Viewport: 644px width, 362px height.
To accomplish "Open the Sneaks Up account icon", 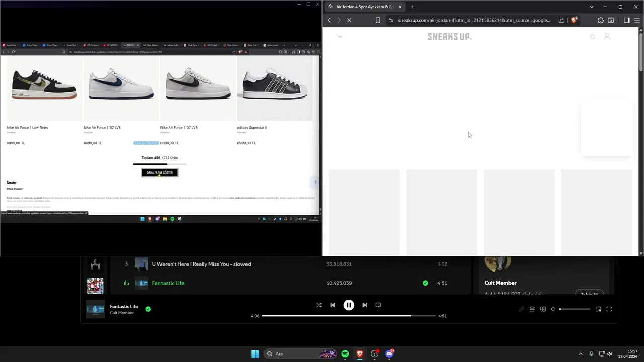I will [x=607, y=37].
